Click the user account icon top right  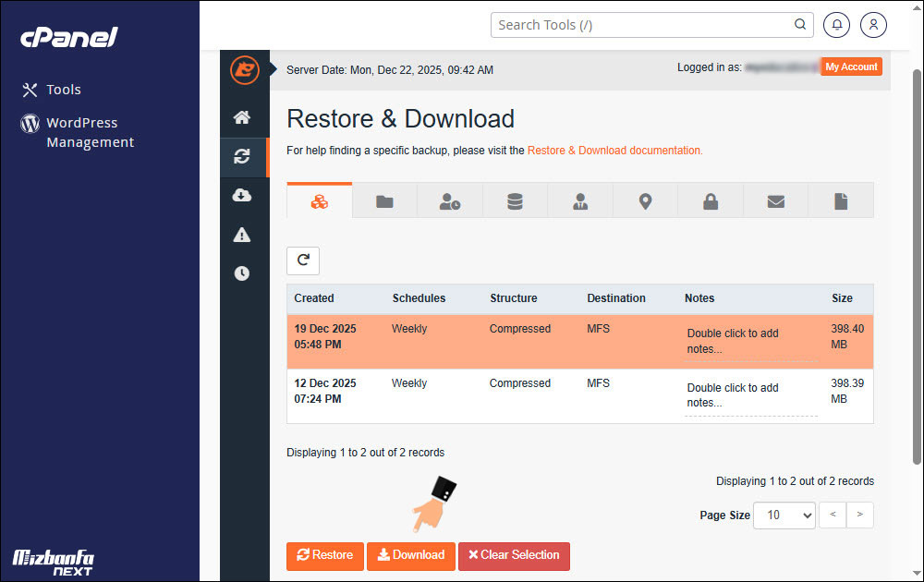[x=873, y=25]
